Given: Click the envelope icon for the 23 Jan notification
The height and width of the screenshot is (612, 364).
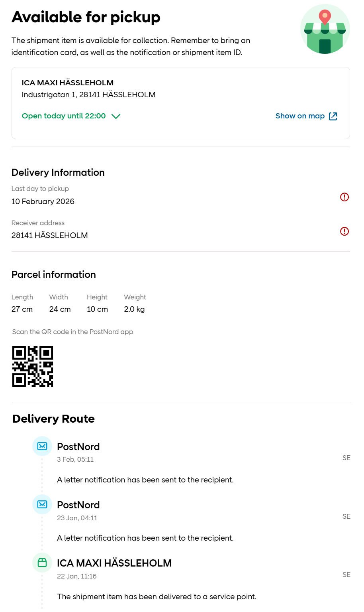Looking at the screenshot, I should (42, 504).
